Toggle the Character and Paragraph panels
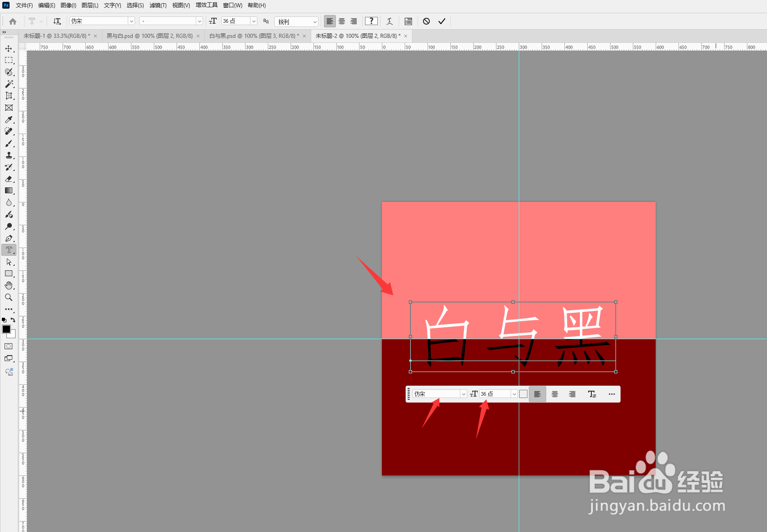 pyautogui.click(x=408, y=21)
